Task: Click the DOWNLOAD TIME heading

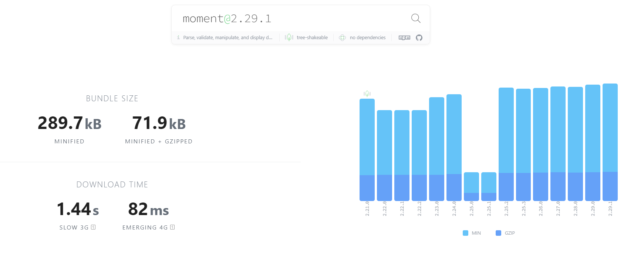Action: [x=112, y=185]
